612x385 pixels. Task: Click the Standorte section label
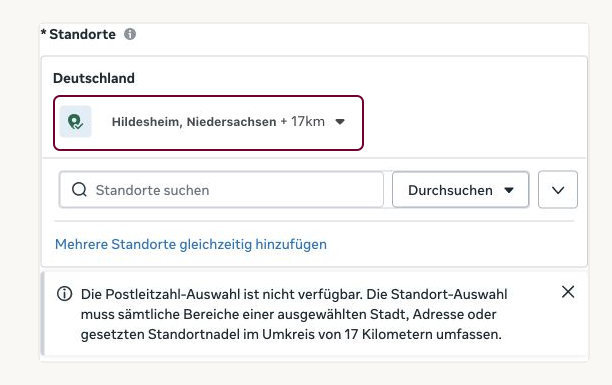coord(82,34)
